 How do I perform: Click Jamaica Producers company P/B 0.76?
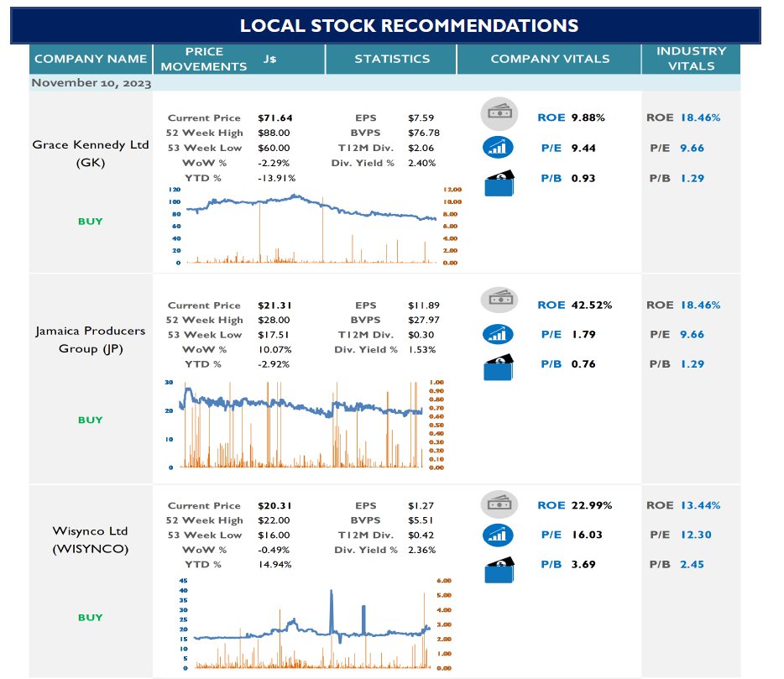[x=583, y=364]
